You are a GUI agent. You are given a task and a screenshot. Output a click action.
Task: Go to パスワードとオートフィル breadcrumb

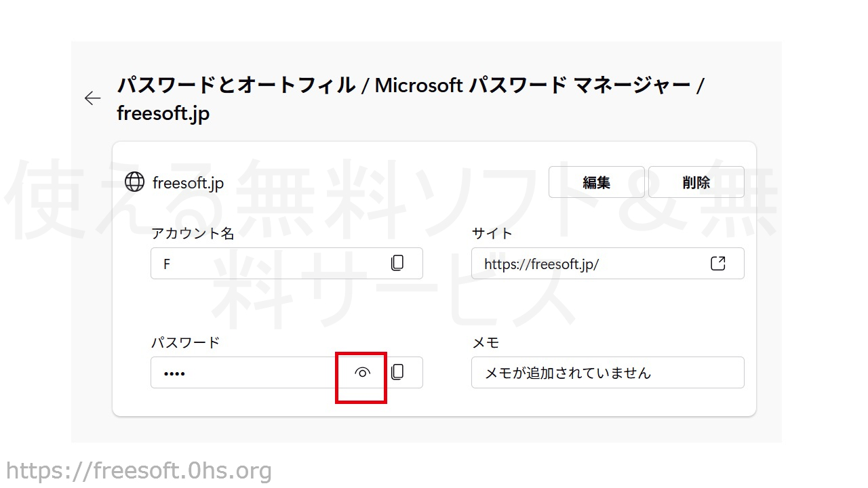pyautogui.click(x=236, y=85)
